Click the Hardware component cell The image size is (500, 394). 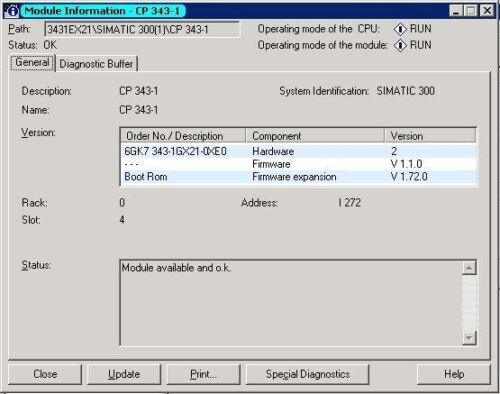click(x=273, y=151)
